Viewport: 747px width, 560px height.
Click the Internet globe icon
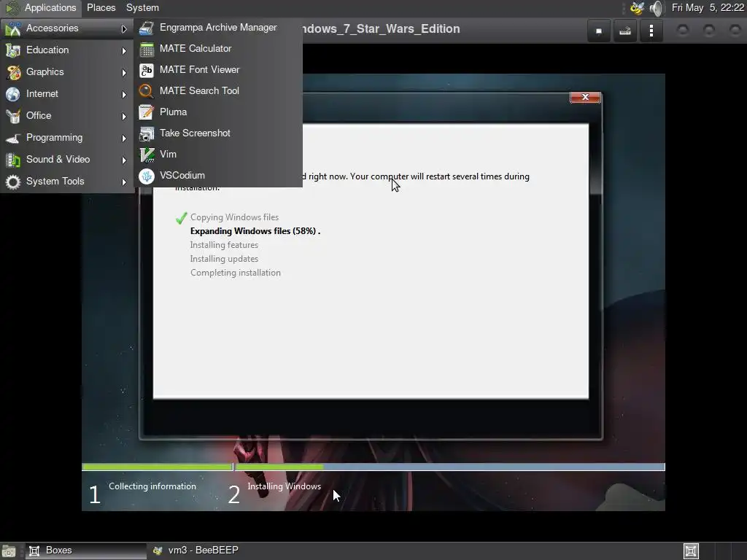(13, 94)
